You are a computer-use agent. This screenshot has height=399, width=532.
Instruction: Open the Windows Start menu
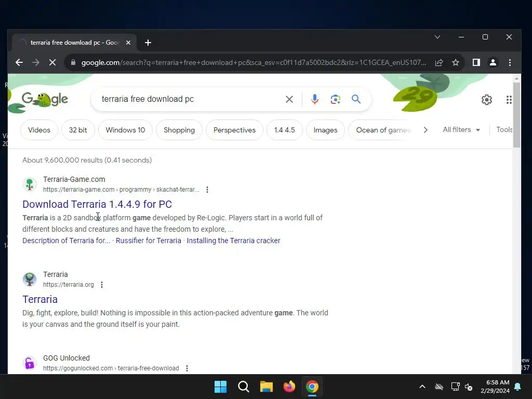220,387
